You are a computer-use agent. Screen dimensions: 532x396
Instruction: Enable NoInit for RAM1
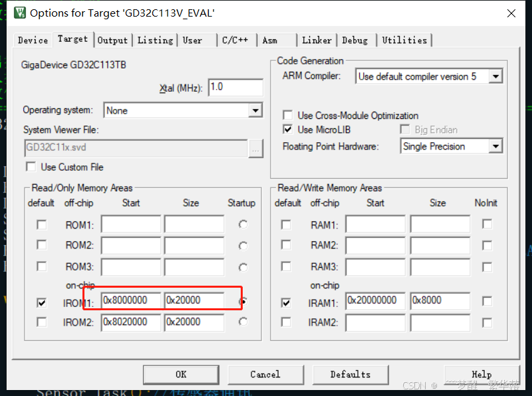click(487, 224)
